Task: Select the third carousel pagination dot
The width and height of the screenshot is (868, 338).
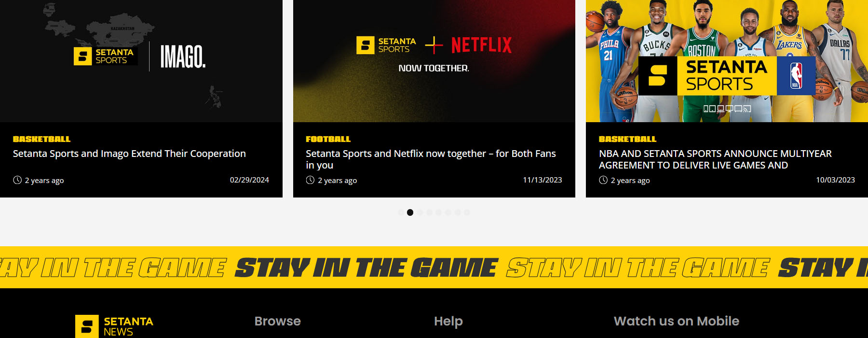Action: click(420, 212)
